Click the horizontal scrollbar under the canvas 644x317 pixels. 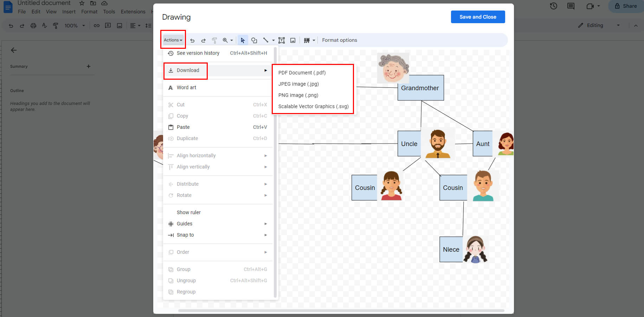pos(341,311)
